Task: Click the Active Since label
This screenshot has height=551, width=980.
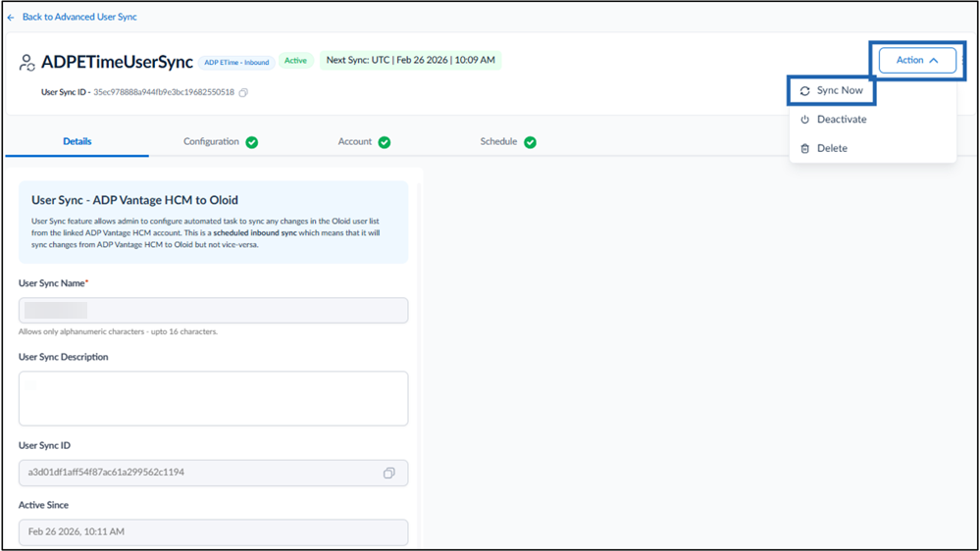Action: pyautogui.click(x=43, y=505)
